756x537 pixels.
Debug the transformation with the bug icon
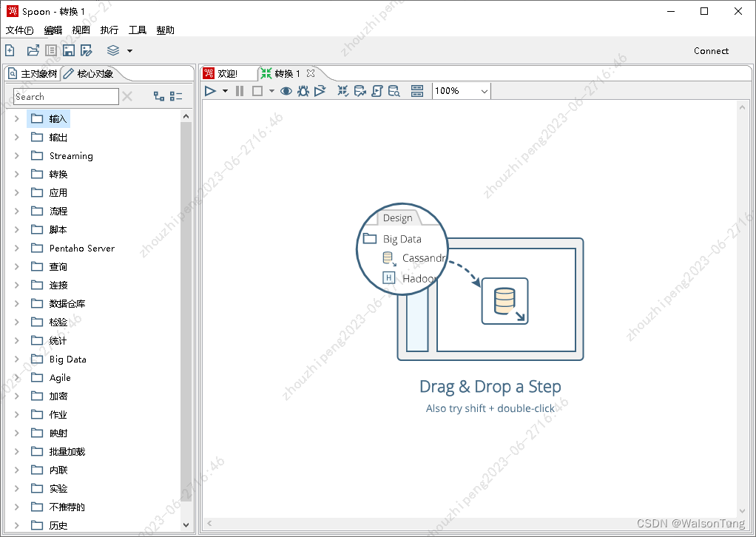pos(303,91)
